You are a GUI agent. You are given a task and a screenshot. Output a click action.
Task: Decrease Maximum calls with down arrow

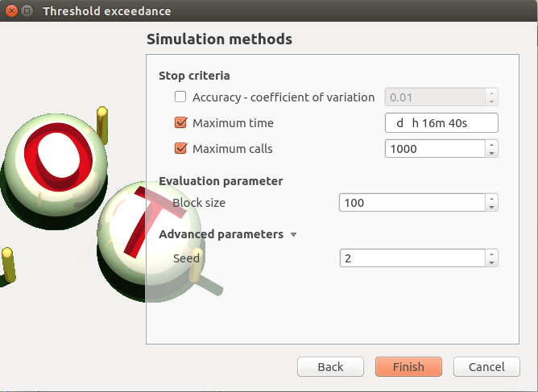point(491,153)
